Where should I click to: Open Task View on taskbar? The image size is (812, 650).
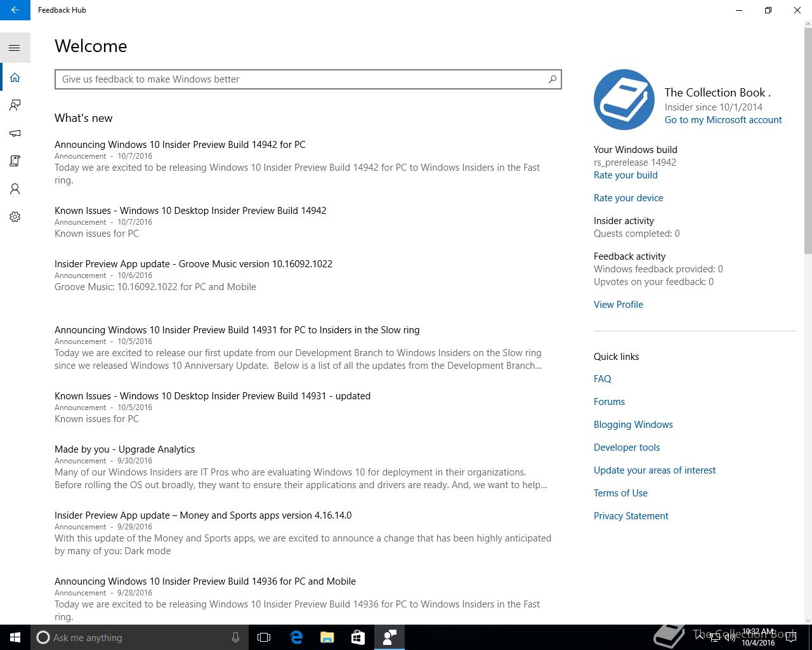(x=264, y=637)
